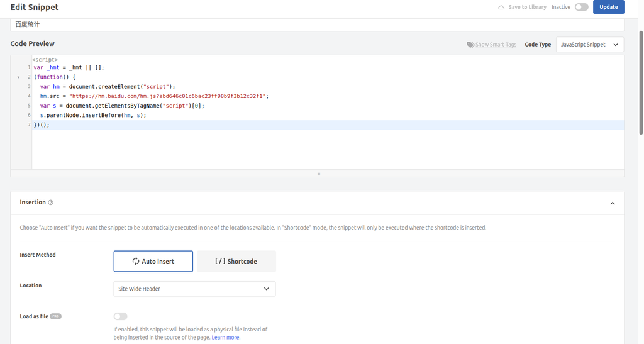Screen dimensions: 644x344
Task: Click the Insertion section heading
Action: pos(33,202)
